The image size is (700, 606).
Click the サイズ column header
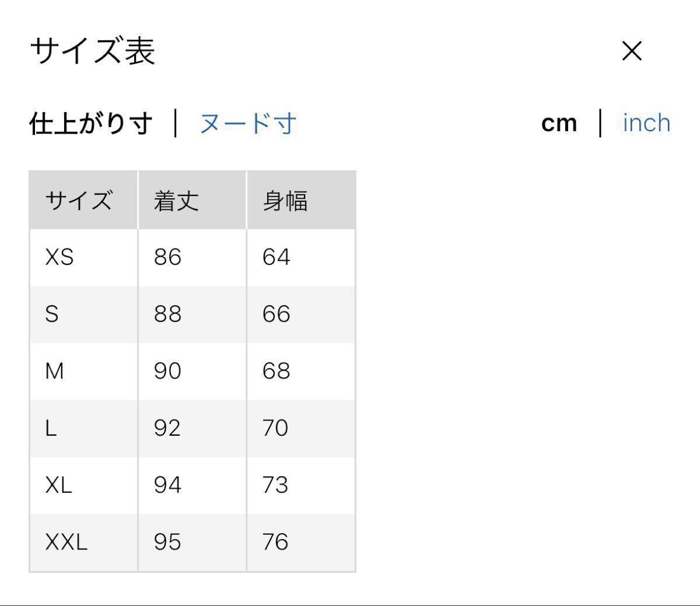[78, 201]
